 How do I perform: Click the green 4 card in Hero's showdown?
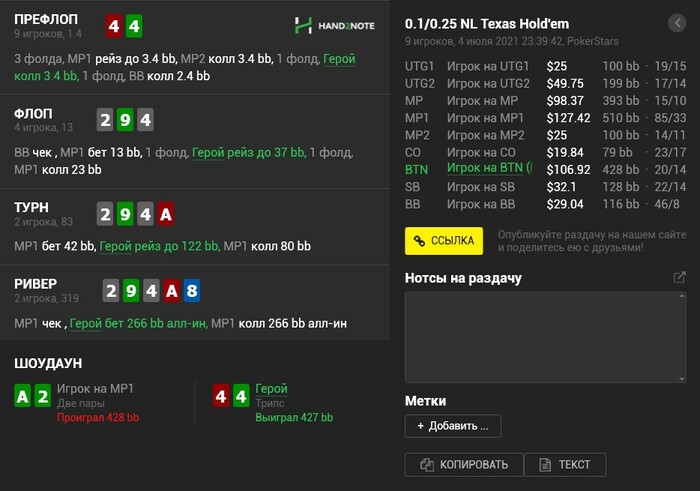241,396
